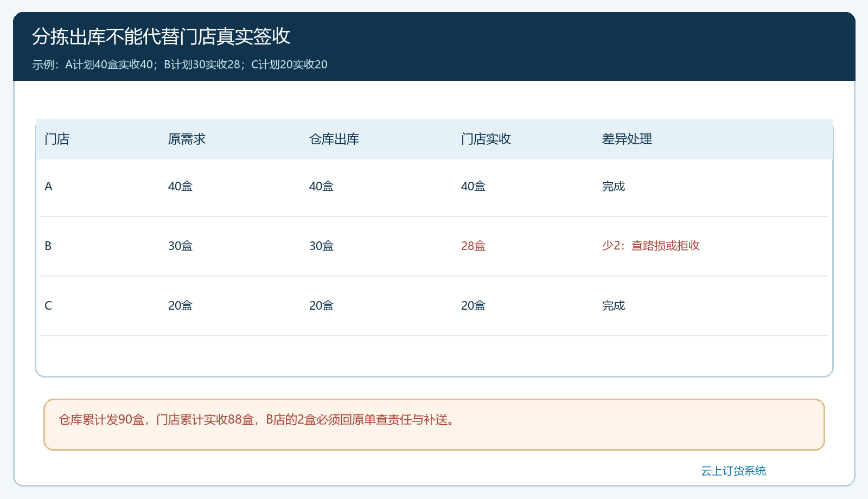868x499 pixels.
Task: Click row A's 原需求 value 40盒
Action: click(180, 187)
